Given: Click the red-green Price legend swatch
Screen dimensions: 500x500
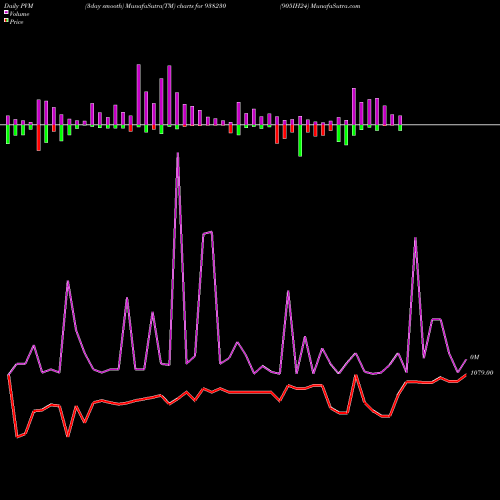Looking at the screenshot, I should tap(6, 21).
